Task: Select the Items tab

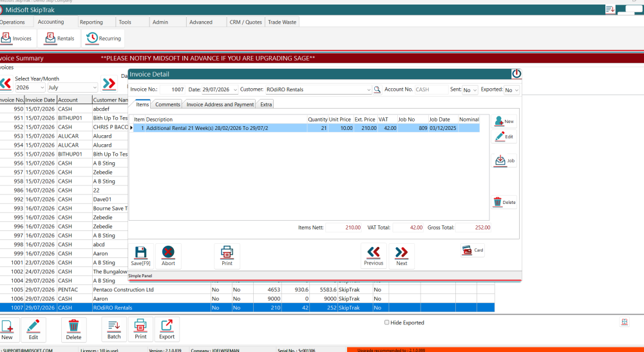Action: [142, 104]
